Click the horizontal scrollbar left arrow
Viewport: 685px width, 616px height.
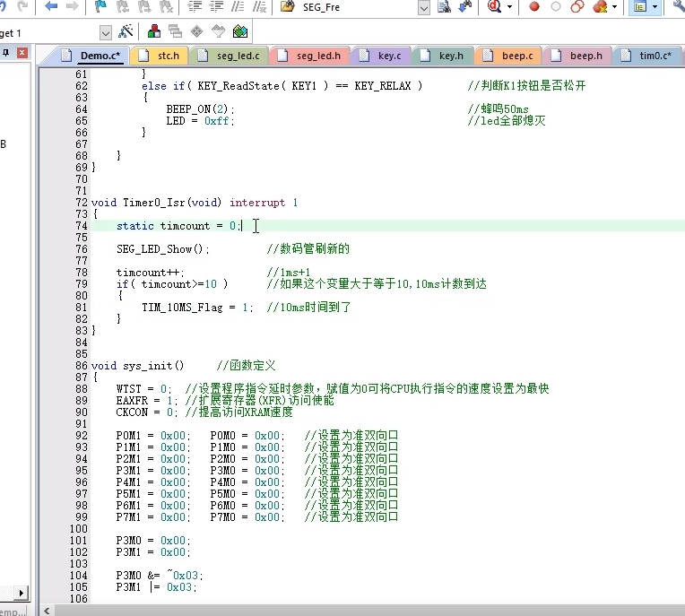pyautogui.click(x=47, y=611)
